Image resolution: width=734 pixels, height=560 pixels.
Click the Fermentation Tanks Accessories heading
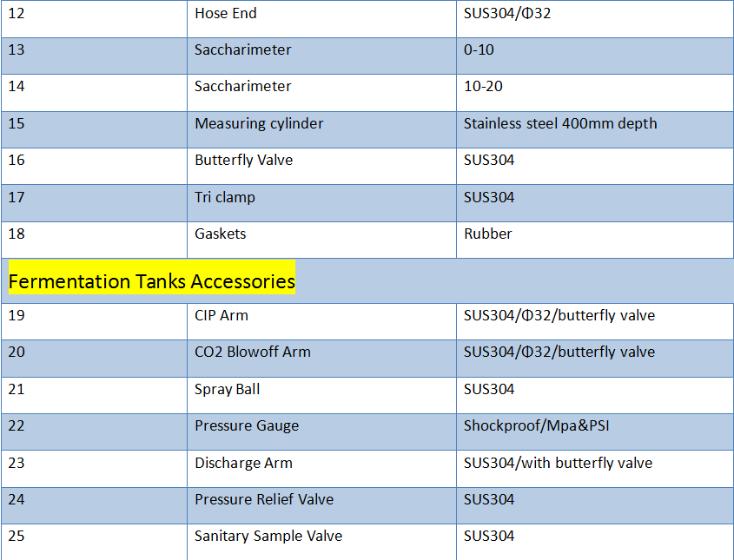(x=151, y=282)
